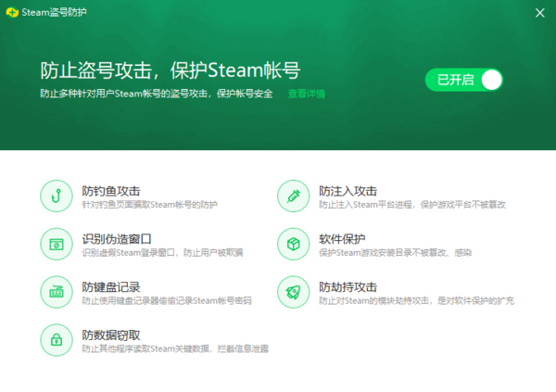The image size is (556, 392).
Task: Click the 360 logo in title bar
Action: pos(12,12)
